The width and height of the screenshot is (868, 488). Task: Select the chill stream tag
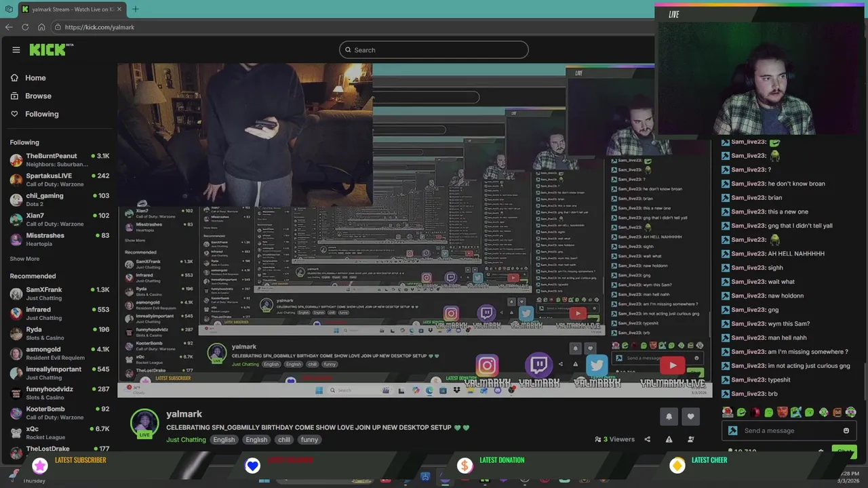[x=284, y=440]
